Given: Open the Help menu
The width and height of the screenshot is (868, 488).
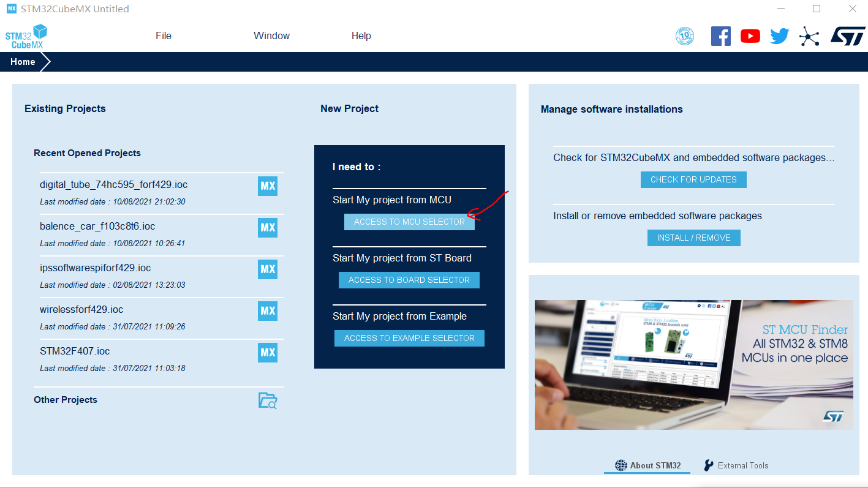Looking at the screenshot, I should (x=361, y=36).
